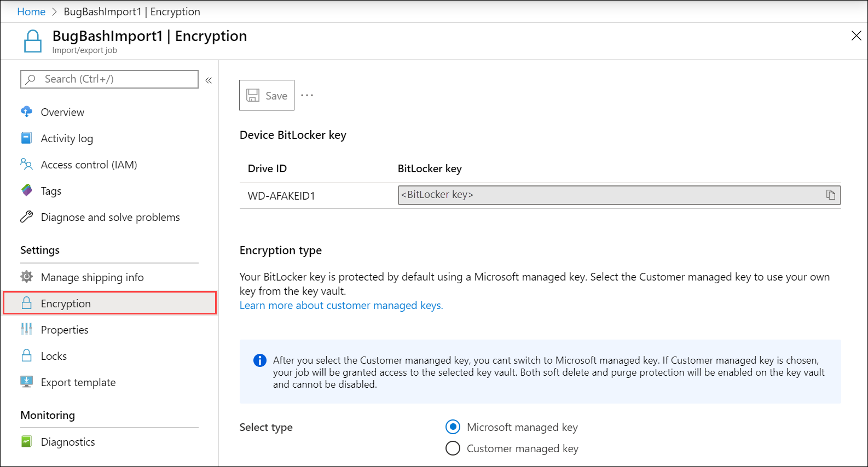Click the Access control people icon
868x467 pixels.
pyautogui.click(x=26, y=164)
